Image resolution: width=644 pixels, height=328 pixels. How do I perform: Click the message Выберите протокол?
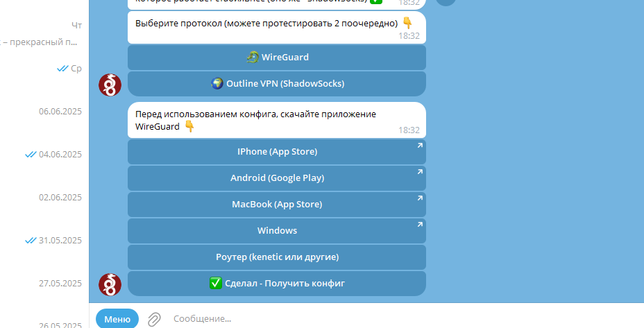point(277,28)
